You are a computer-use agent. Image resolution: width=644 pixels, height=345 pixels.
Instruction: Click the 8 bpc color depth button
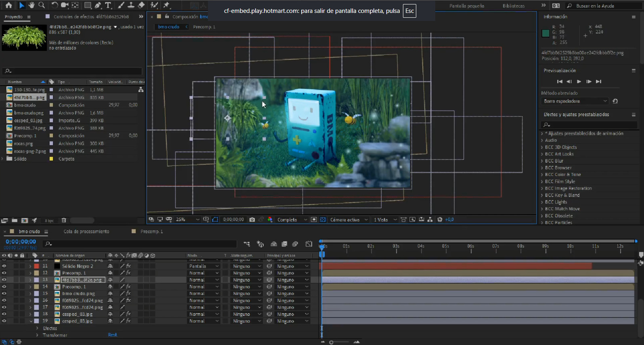49,221
